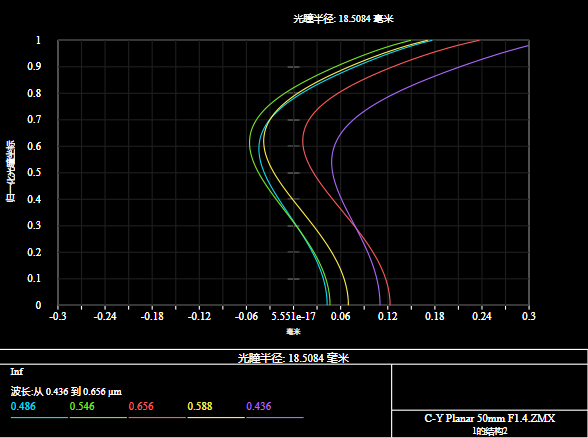Screen dimensions: 588x438
Task: Select the 0.486 legend label
Action: (x=23, y=406)
